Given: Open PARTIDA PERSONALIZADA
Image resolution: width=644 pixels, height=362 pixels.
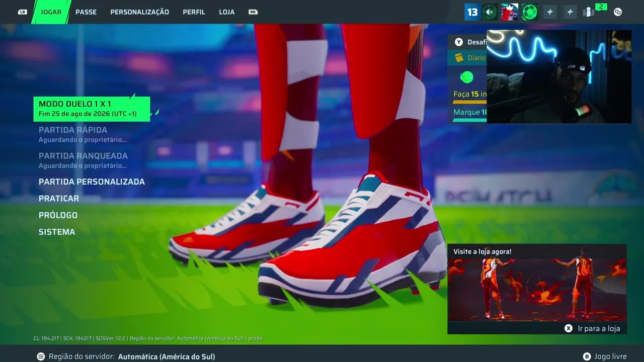Looking at the screenshot, I should pos(92,182).
